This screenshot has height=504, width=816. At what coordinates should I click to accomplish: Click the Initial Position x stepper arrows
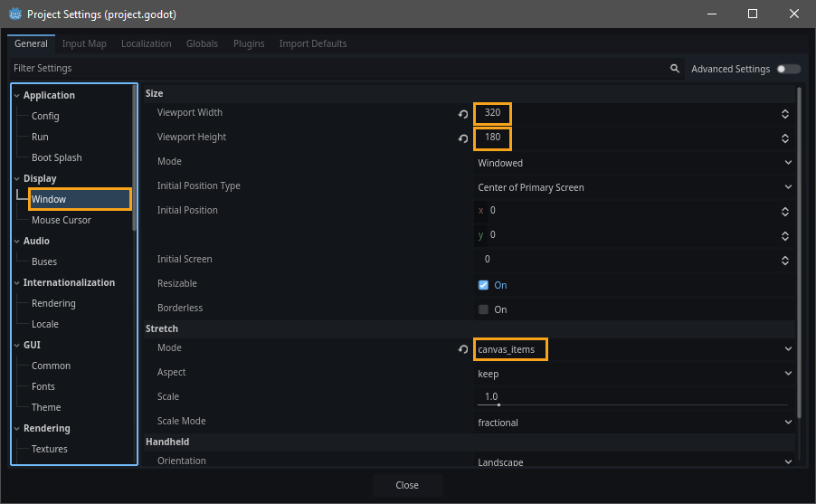[784, 211]
